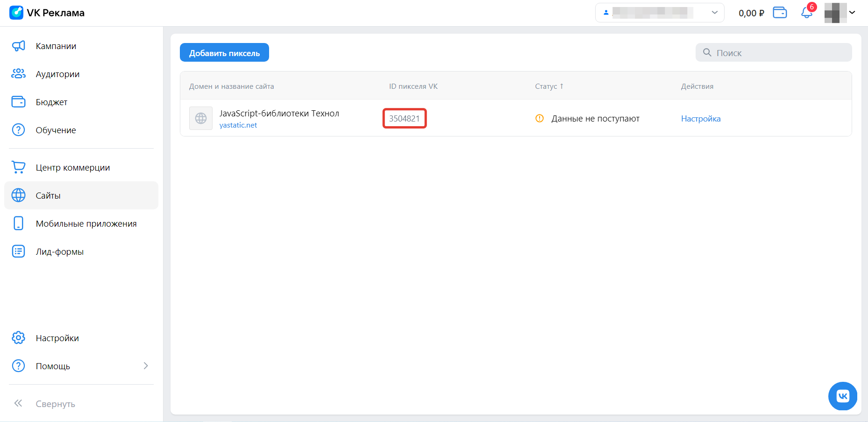The width and height of the screenshot is (868, 422).
Task: Go to Мобильные приложения section
Action: [x=86, y=223]
